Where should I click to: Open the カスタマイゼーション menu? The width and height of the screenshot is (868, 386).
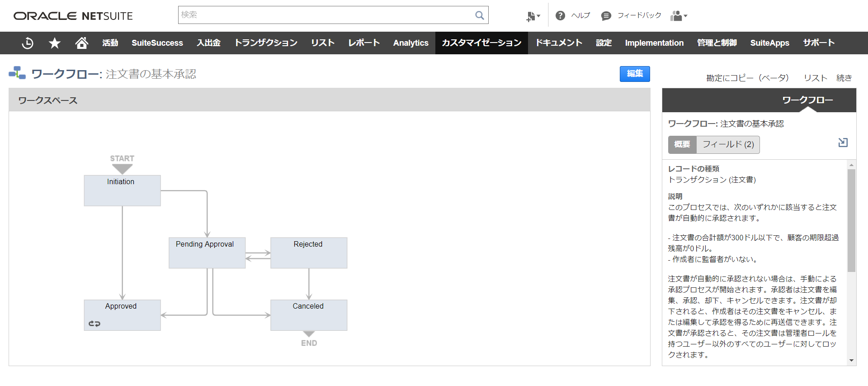point(481,43)
